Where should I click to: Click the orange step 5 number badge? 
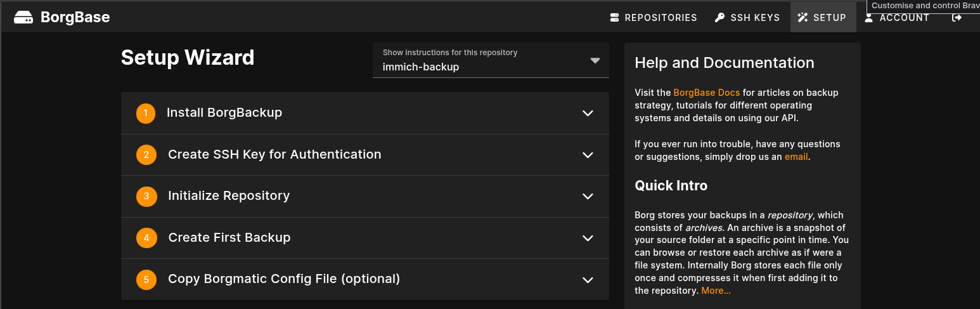coord(146,279)
